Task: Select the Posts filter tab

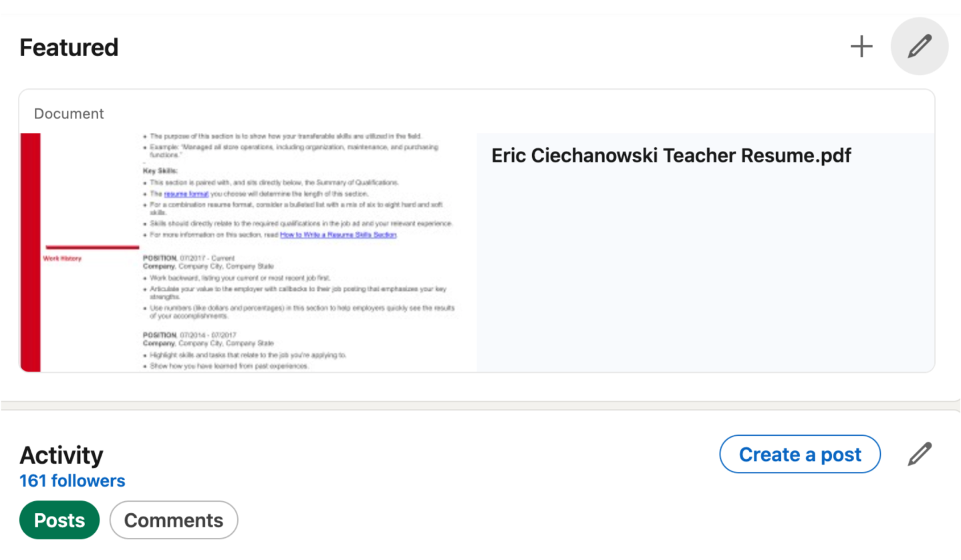Action: click(59, 520)
